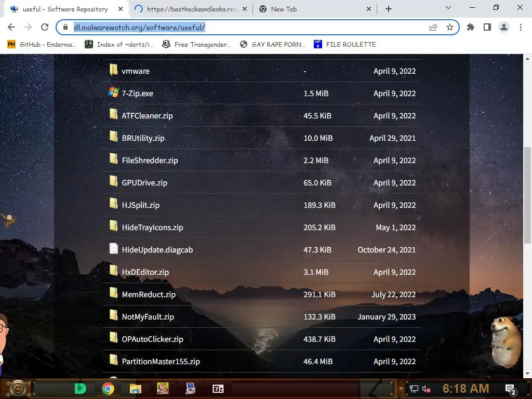532x399 pixels.
Task: Download OPAutoClicker.zip
Action: pyautogui.click(x=152, y=339)
